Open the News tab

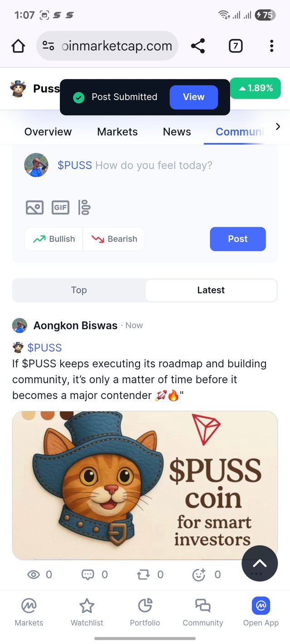pyautogui.click(x=177, y=132)
